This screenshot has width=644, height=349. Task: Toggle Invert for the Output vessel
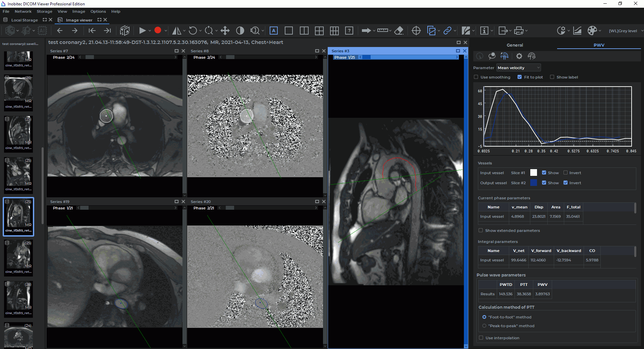[566, 183]
